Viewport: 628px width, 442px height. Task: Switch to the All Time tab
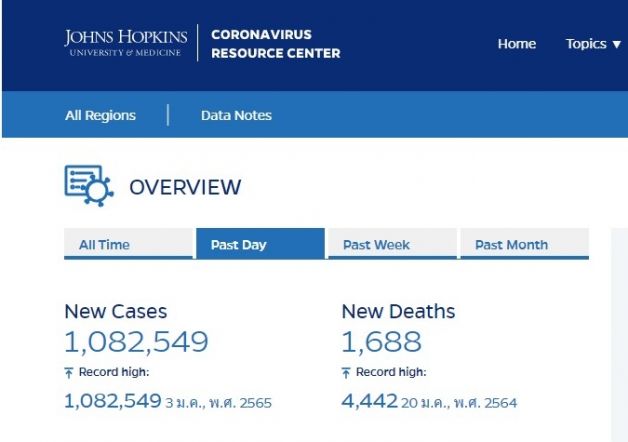click(x=104, y=245)
